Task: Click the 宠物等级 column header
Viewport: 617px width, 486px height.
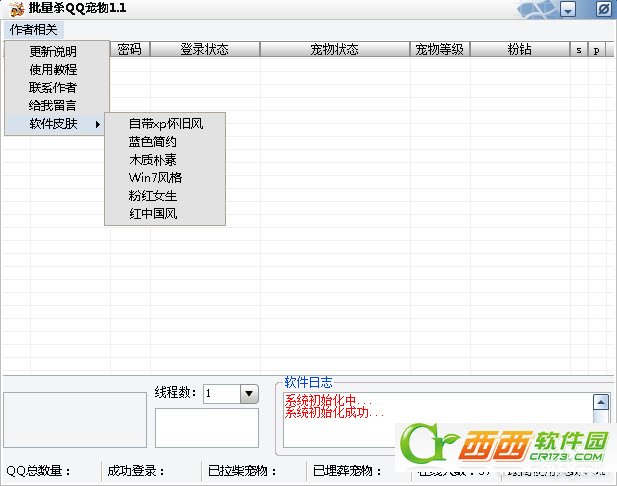Action: pos(440,50)
